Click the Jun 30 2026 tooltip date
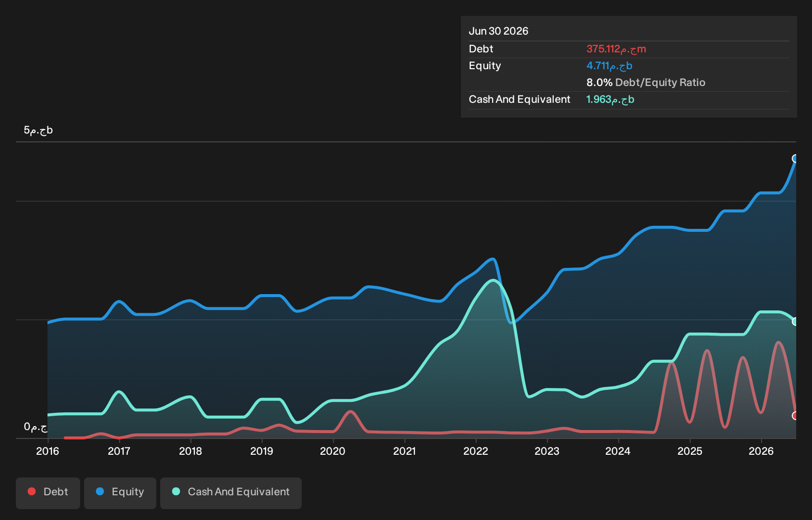 tap(498, 31)
